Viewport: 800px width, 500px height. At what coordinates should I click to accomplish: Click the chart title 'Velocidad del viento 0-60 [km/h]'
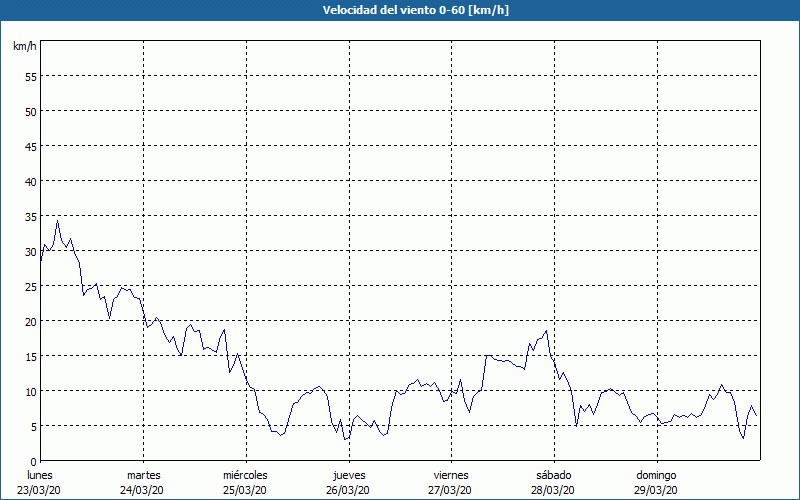click(416, 10)
